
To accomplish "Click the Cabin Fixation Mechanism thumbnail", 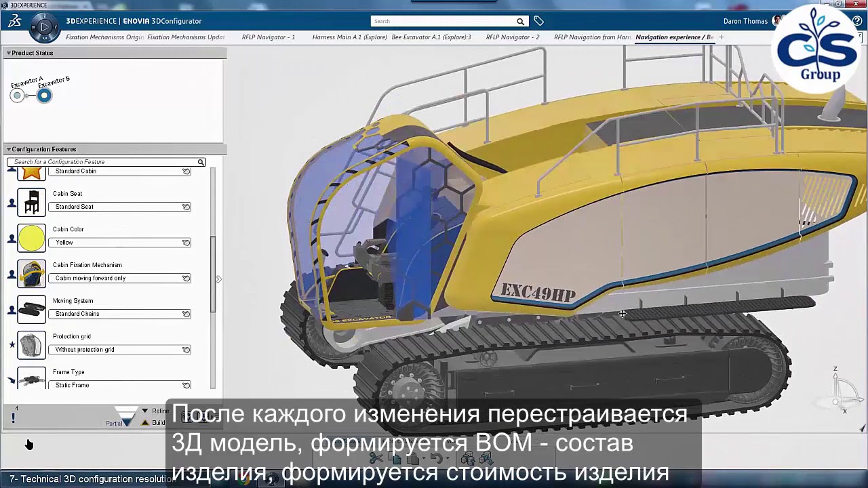I will 31,274.
